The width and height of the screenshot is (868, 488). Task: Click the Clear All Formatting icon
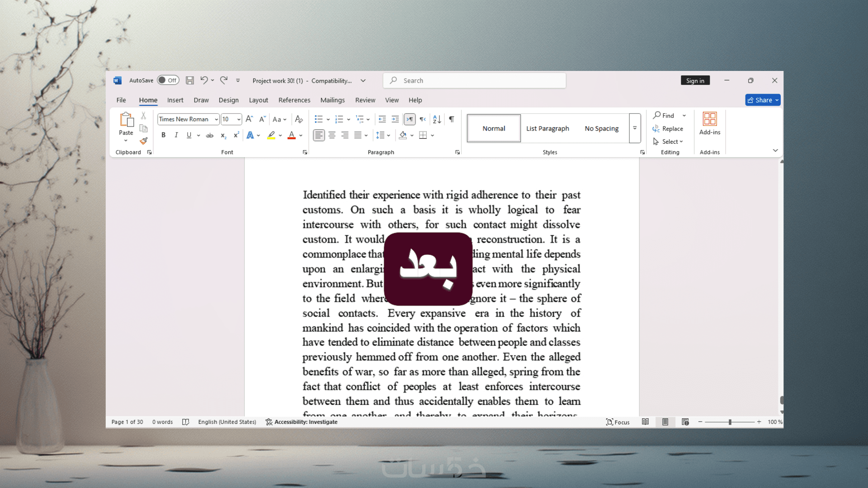[x=299, y=119]
